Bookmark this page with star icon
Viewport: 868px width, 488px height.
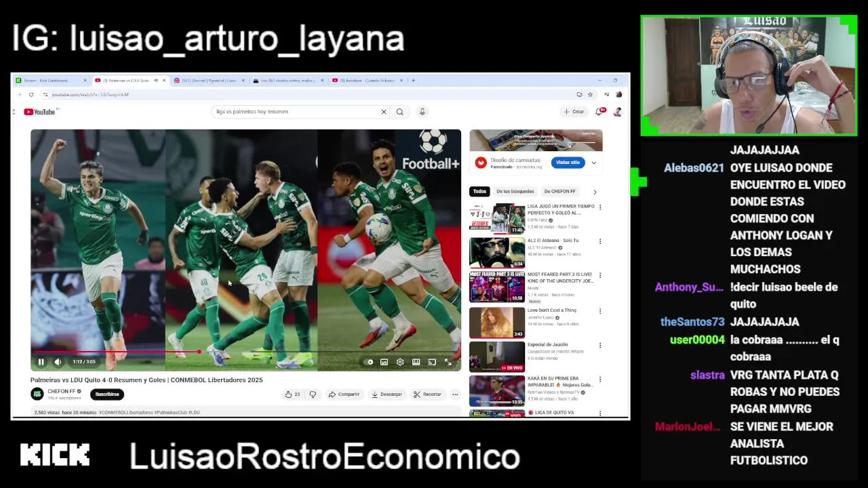(x=590, y=95)
